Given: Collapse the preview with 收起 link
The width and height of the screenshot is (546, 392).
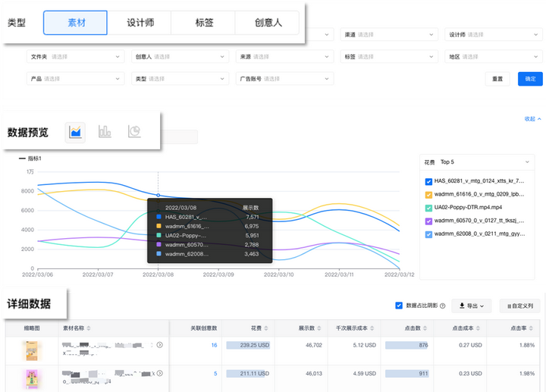Looking at the screenshot, I should (x=533, y=119).
